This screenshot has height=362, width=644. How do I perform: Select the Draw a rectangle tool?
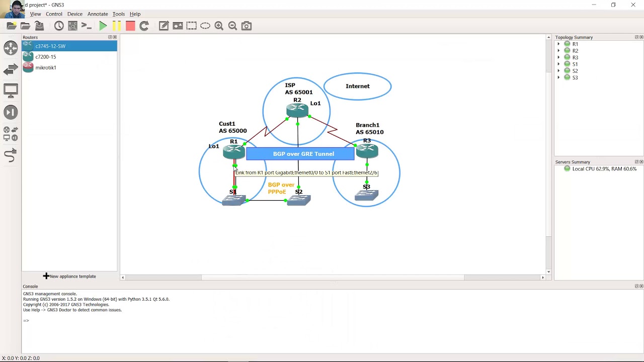pos(191,26)
